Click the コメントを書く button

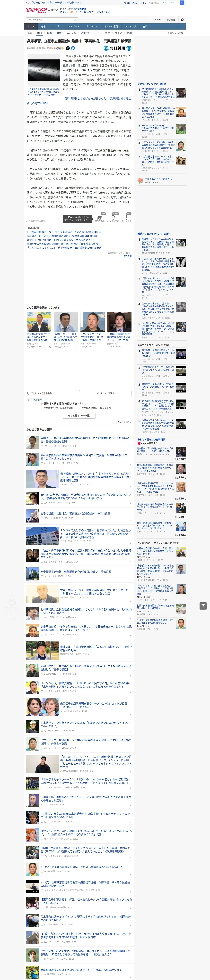[x=105, y=393]
